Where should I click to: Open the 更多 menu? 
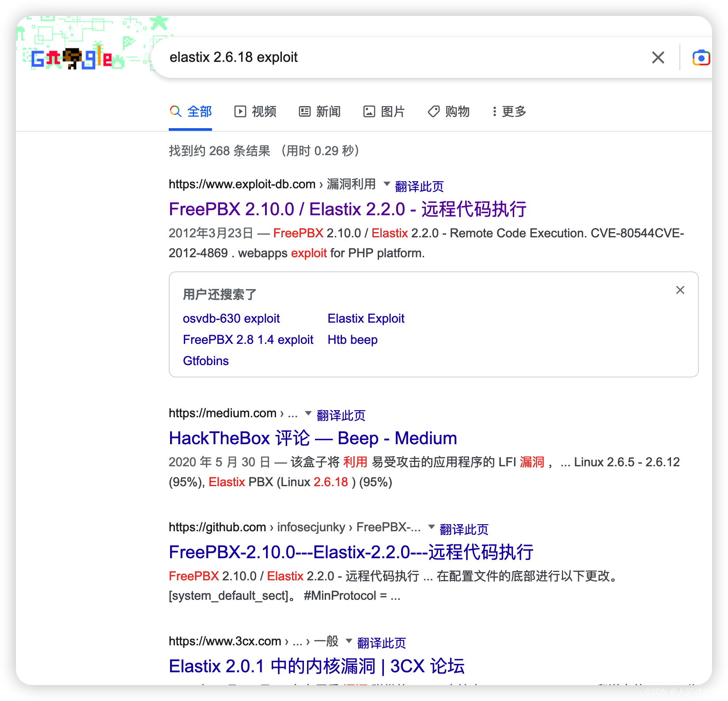pos(509,111)
